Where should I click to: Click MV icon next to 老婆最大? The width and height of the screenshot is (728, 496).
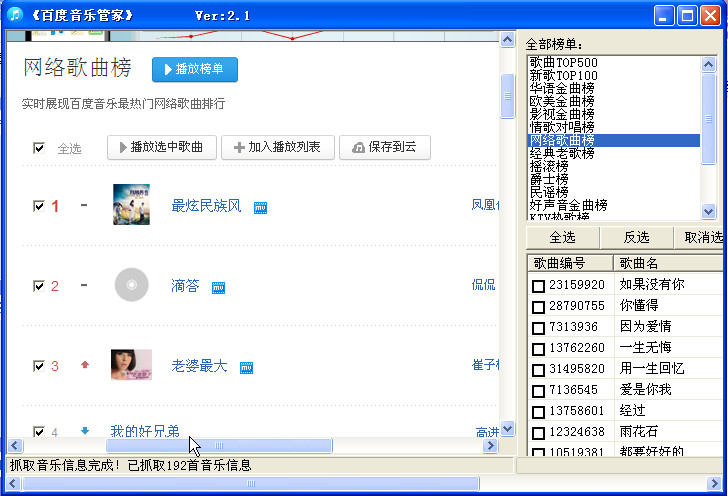click(x=247, y=368)
